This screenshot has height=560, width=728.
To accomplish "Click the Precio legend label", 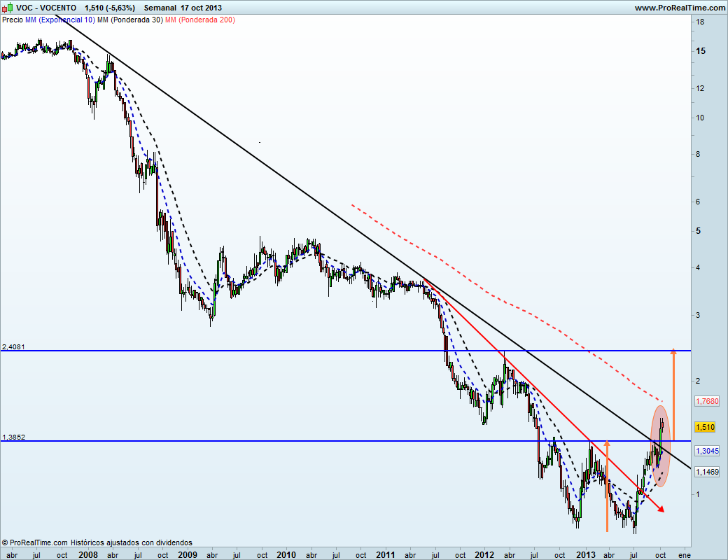I will click(x=13, y=20).
